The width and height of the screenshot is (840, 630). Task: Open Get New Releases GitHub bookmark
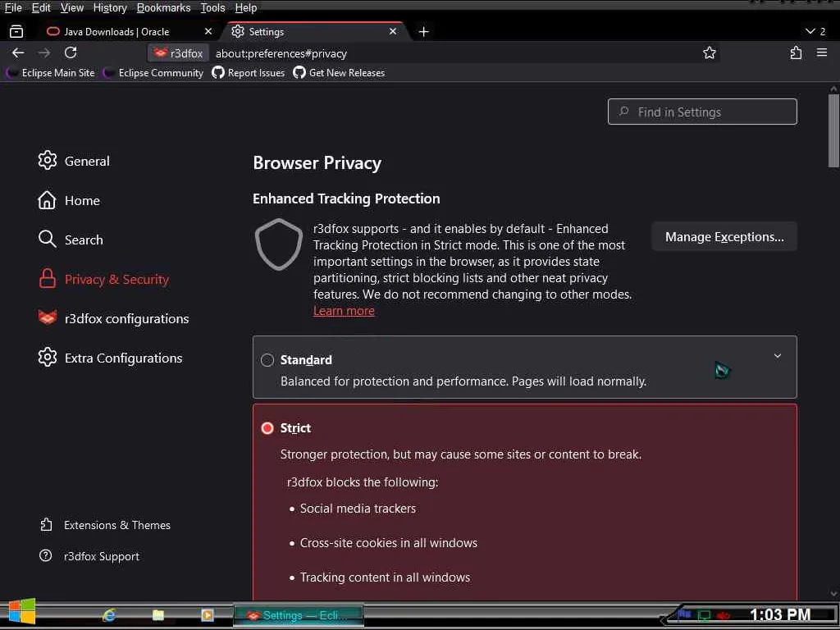click(339, 73)
